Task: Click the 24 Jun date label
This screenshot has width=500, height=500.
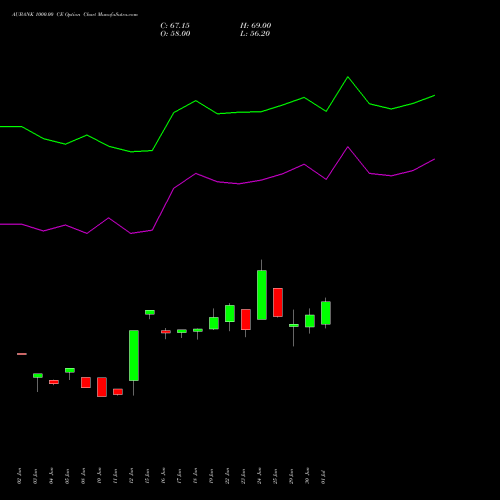Action: [x=259, y=476]
